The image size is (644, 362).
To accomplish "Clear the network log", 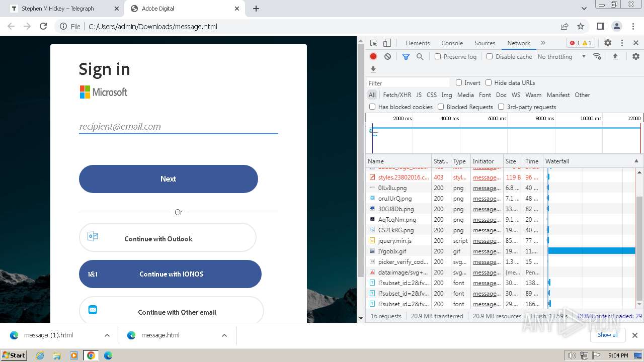I will pyautogui.click(x=387, y=57).
